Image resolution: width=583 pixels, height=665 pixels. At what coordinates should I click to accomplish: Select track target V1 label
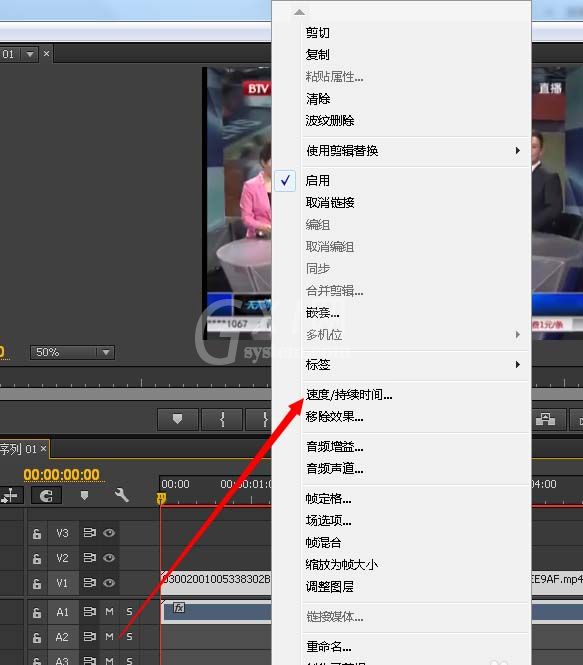(x=62, y=583)
